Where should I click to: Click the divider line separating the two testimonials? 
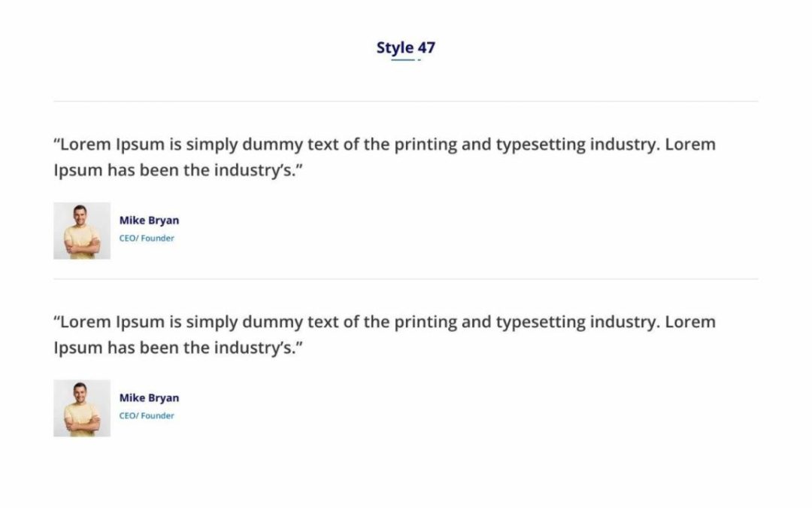405,279
